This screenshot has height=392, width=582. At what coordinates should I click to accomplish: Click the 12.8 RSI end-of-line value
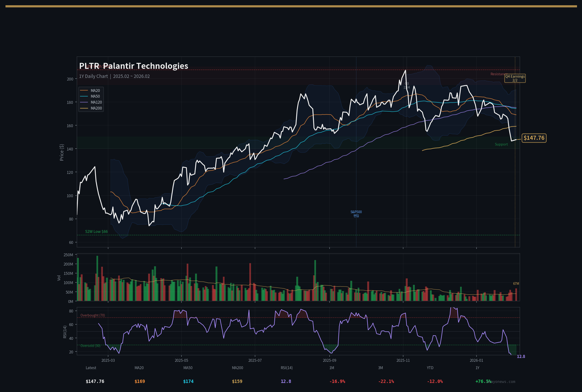point(521,357)
